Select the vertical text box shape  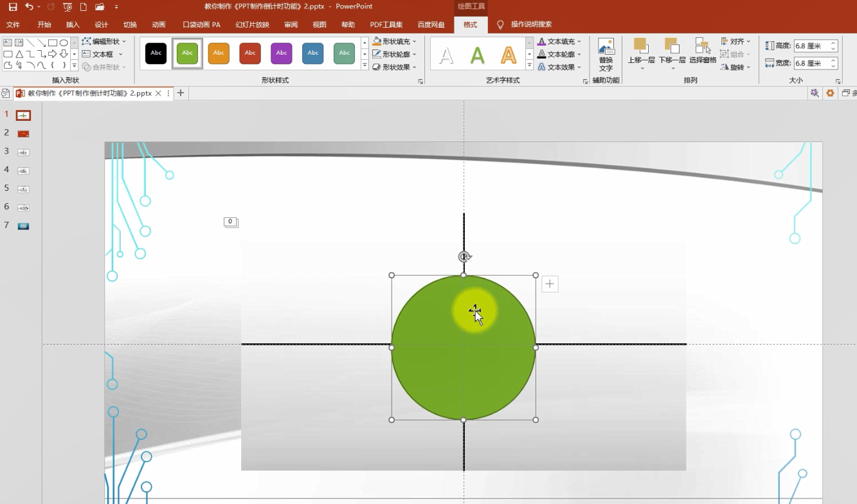point(19,43)
